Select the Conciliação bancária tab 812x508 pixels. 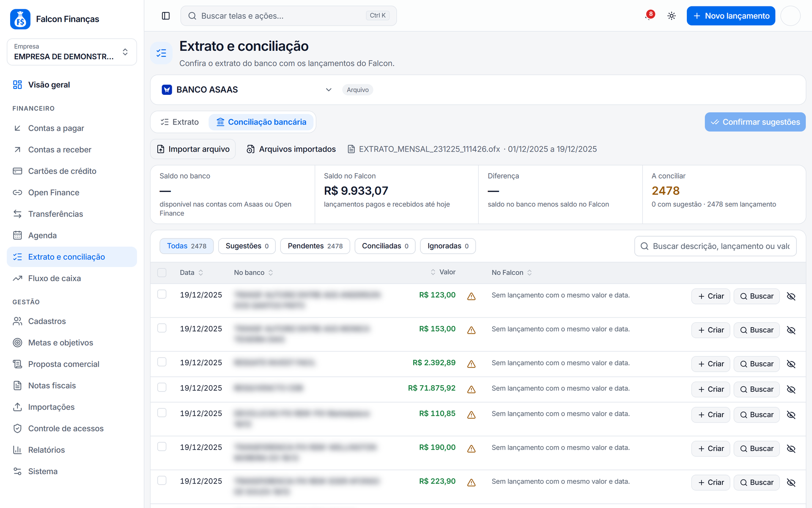261,122
